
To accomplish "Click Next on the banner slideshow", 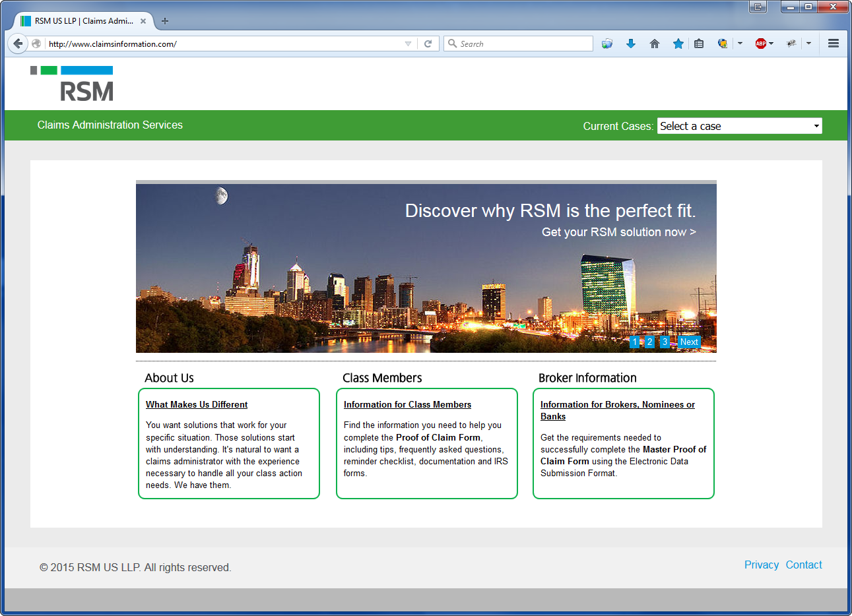I will coord(689,342).
